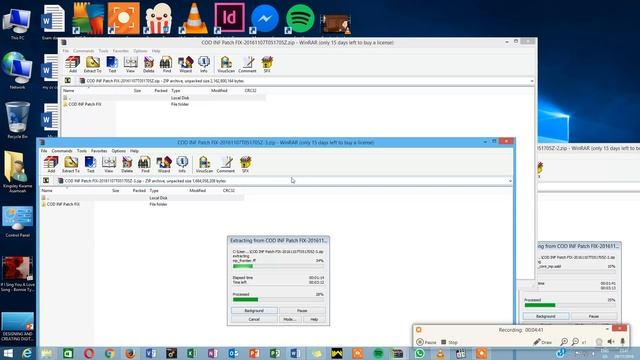The image size is (640, 360).
Task: Open Spotify desktop shortcut
Action: [x=300, y=18]
